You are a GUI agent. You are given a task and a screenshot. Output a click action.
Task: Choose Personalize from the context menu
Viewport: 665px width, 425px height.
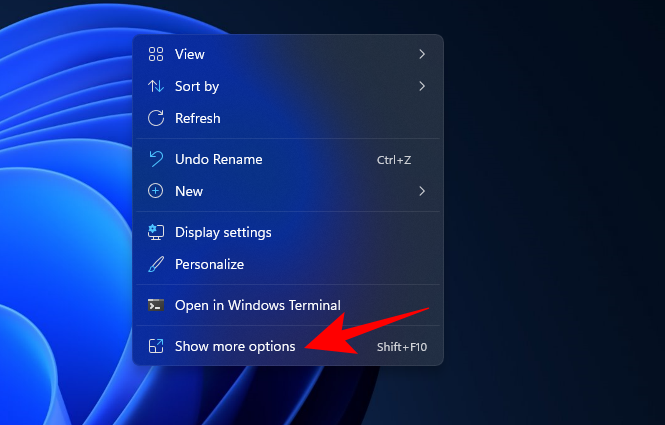point(288,264)
